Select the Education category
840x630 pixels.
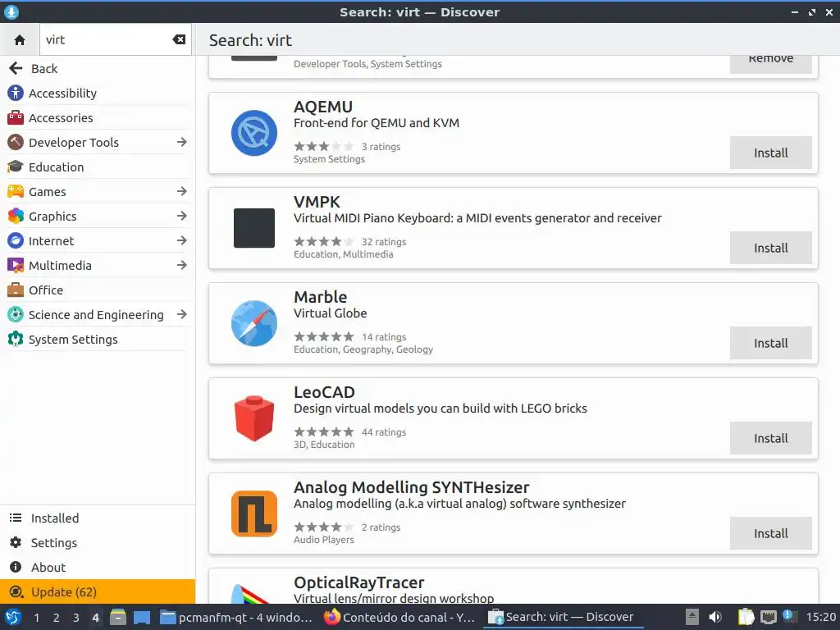pyautogui.click(x=98, y=167)
